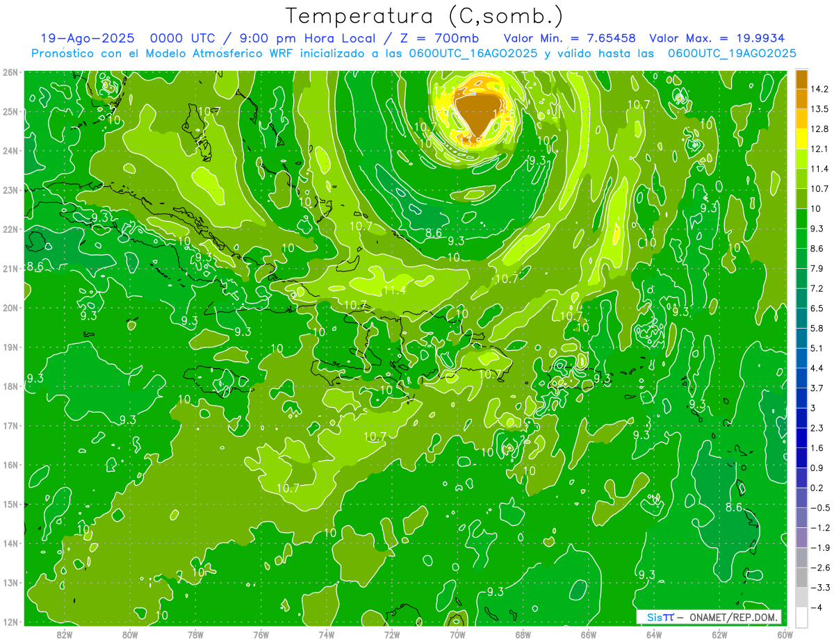Click the "11.4" contour label on the map
This screenshot has width=834, height=644.
pyautogui.click(x=395, y=290)
